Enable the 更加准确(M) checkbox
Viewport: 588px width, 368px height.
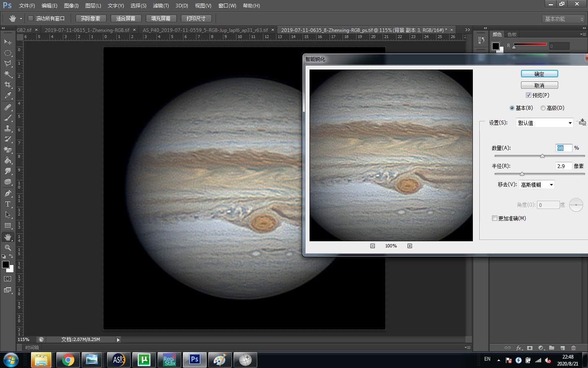[x=494, y=218]
